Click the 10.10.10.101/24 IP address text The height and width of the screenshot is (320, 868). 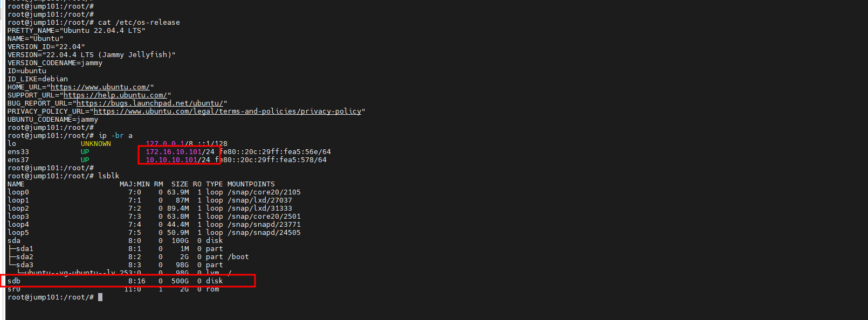pos(178,160)
